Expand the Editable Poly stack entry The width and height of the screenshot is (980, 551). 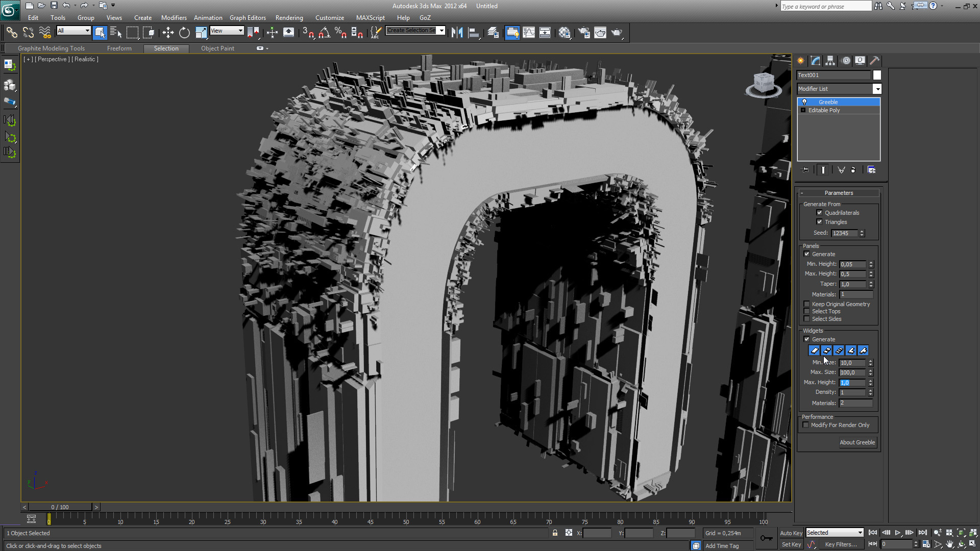click(x=803, y=110)
